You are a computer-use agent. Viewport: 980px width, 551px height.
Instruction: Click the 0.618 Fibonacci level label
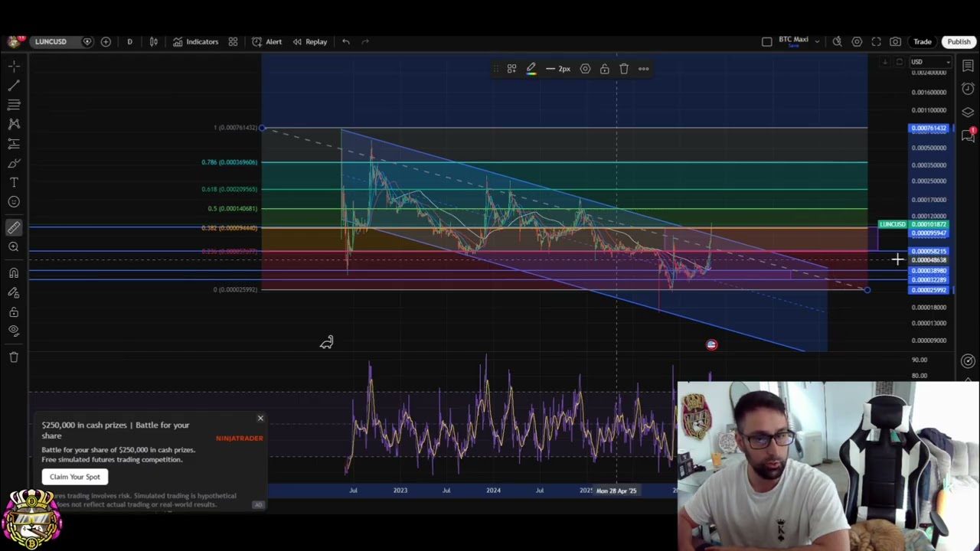[230, 189]
